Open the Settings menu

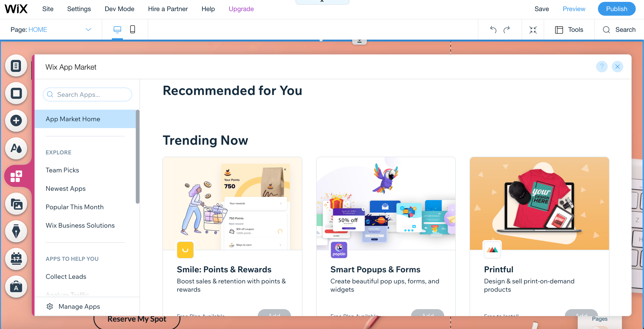pos(79,9)
